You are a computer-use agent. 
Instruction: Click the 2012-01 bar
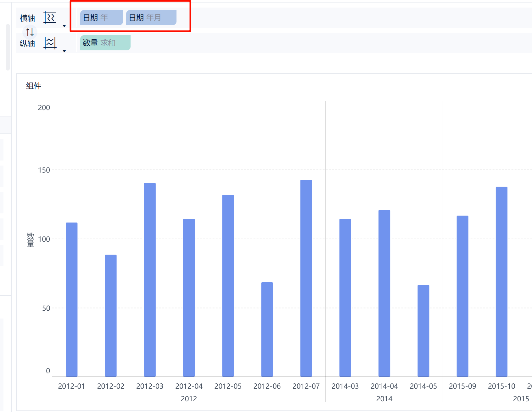[71, 300]
